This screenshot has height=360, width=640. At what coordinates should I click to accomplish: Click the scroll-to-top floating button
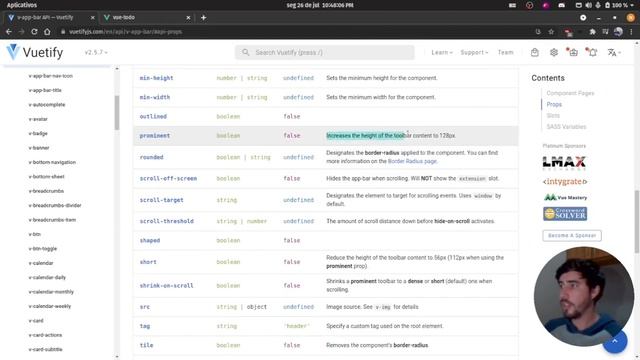(x=615, y=341)
